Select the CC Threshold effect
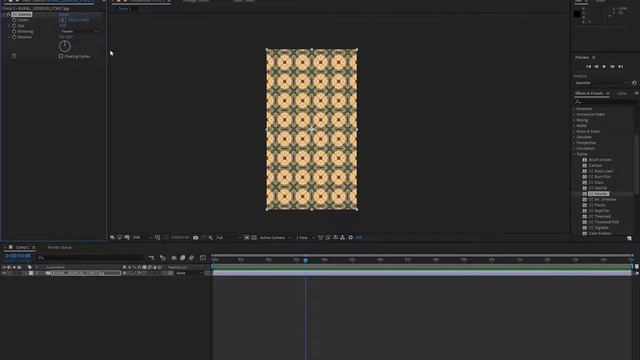Image resolution: width=640 pixels, height=360 pixels. point(600,216)
